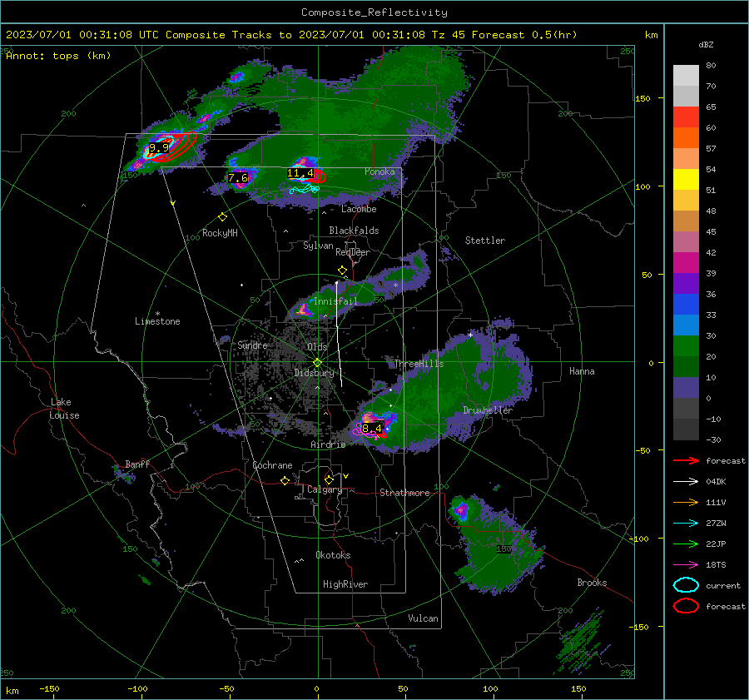Click the Lake Louise label
The image size is (749, 700).
coord(64,409)
